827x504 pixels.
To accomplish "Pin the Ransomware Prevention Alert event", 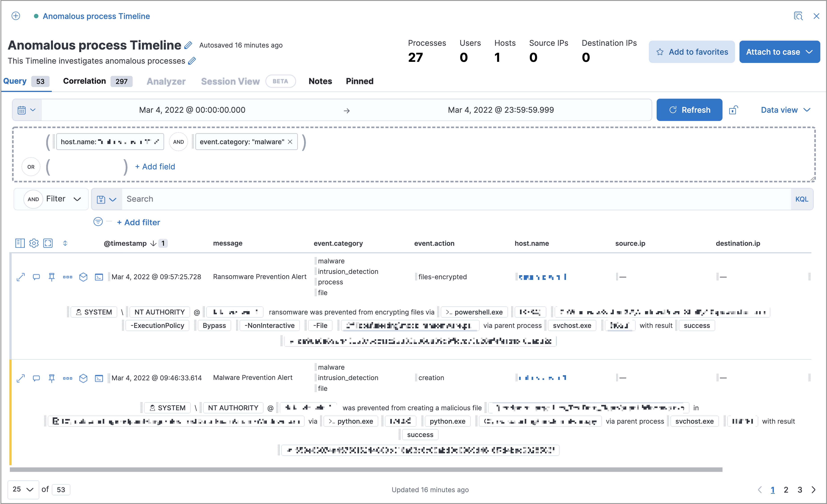I will click(52, 277).
